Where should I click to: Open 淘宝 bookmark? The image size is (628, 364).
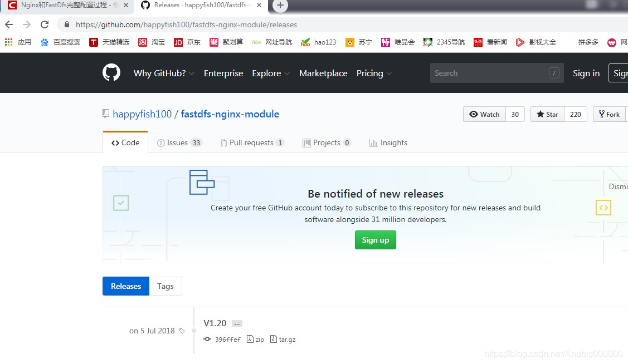point(152,42)
